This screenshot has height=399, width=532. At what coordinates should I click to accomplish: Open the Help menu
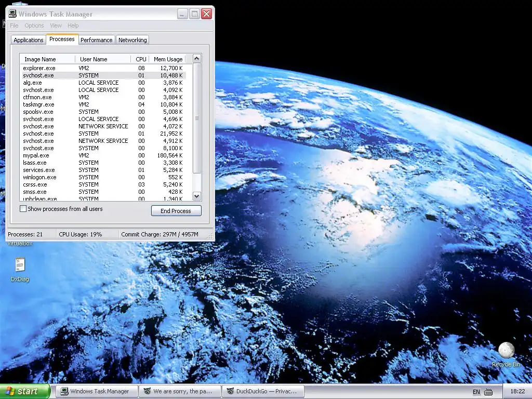tap(73, 25)
